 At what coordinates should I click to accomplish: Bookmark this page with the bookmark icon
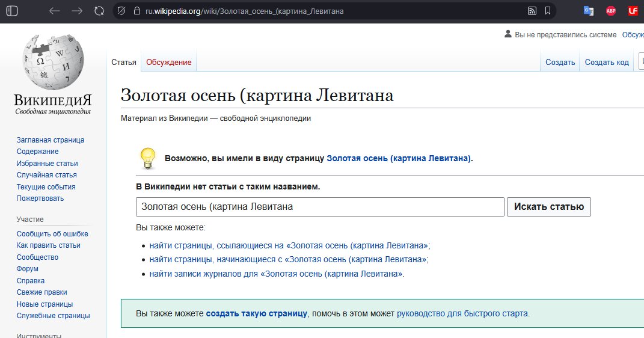tap(547, 11)
